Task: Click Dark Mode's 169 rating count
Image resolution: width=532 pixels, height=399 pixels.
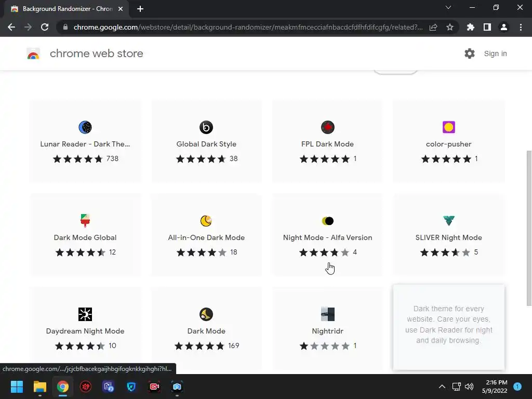Action: pyautogui.click(x=233, y=345)
